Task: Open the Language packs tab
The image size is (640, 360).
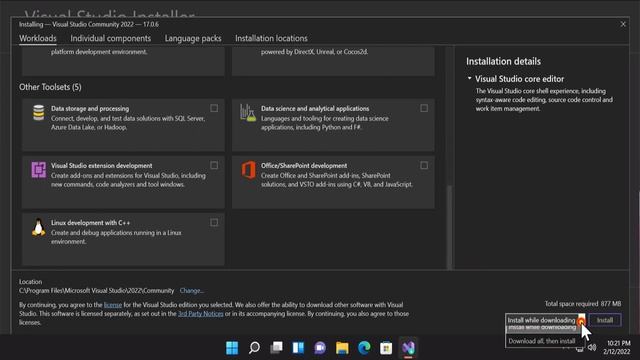Action: click(193, 38)
